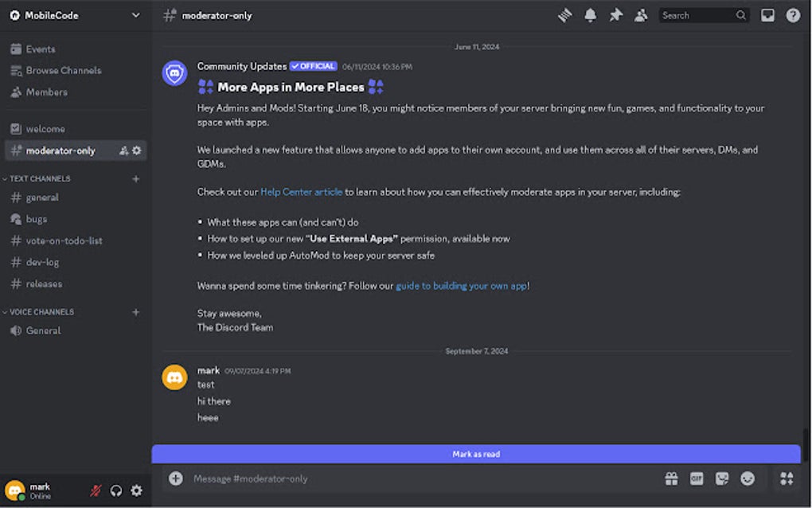Open the threads icon in the channel header
Image resolution: width=812 pixels, height=508 pixels.
564,14
